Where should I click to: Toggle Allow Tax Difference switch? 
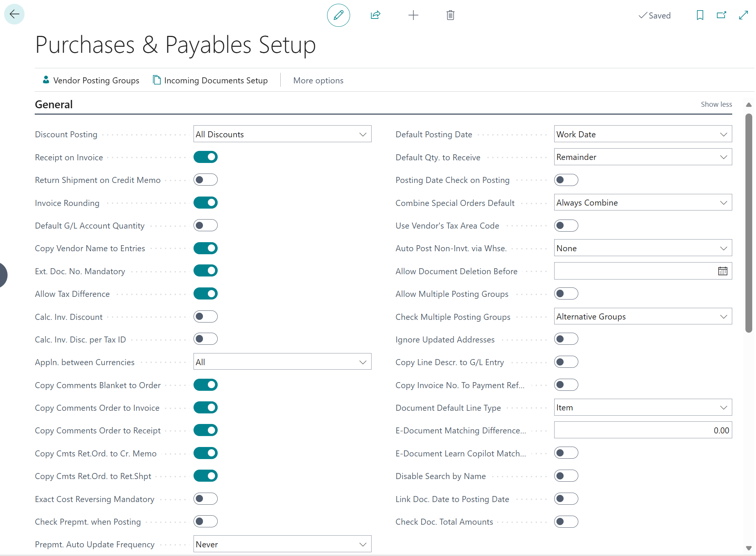coord(206,293)
